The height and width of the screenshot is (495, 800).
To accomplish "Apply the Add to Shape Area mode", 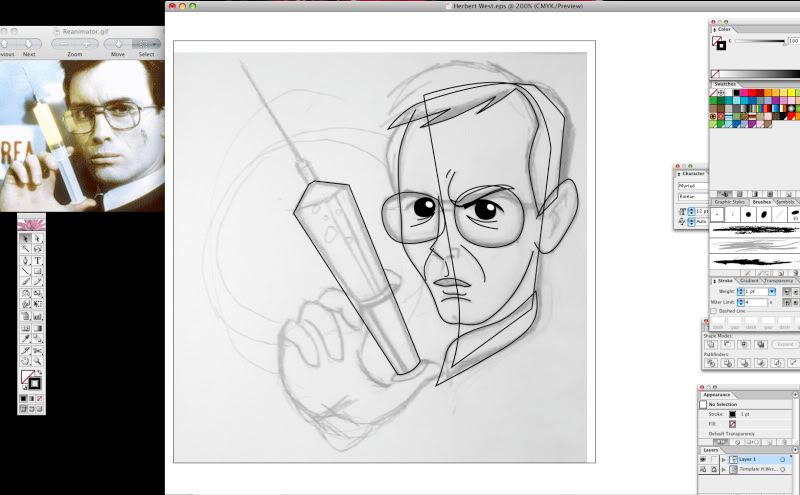I will point(711,344).
